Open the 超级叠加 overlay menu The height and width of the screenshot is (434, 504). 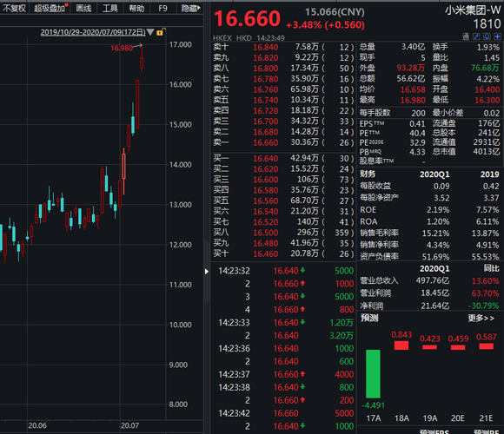(50, 9)
